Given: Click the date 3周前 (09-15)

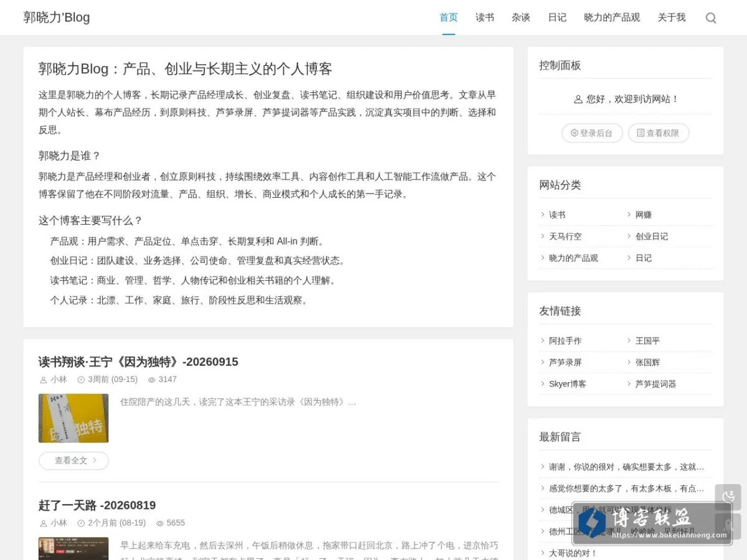Looking at the screenshot, I should coord(113,380).
